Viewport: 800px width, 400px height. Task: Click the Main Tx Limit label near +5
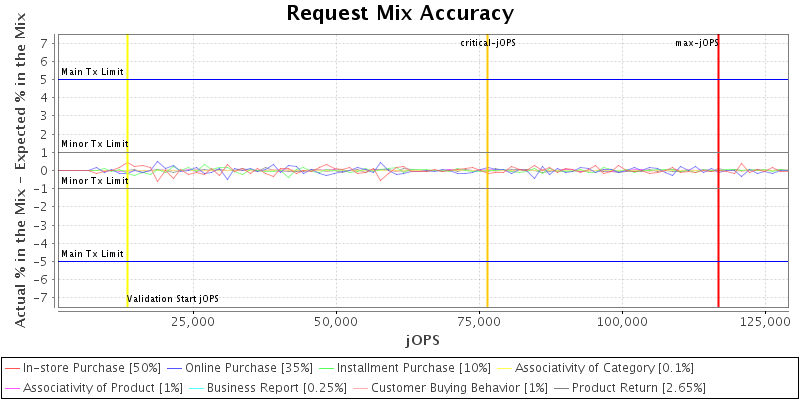pos(92,72)
